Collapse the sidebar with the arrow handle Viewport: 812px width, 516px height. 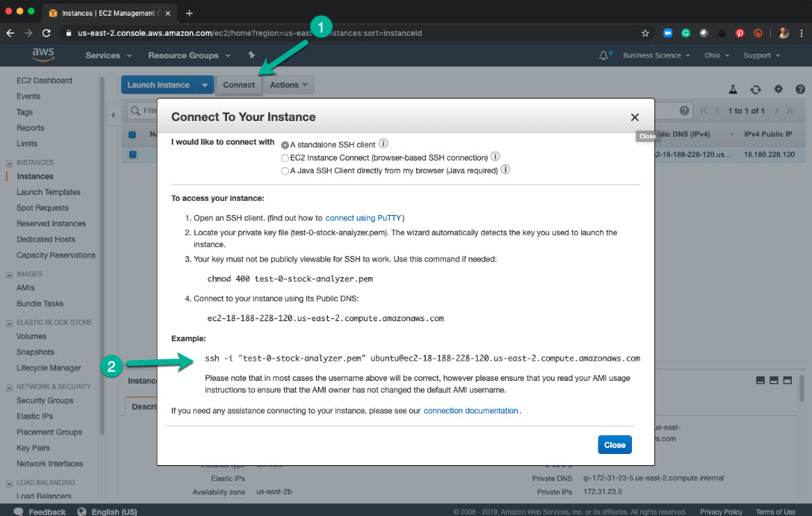(x=113, y=115)
